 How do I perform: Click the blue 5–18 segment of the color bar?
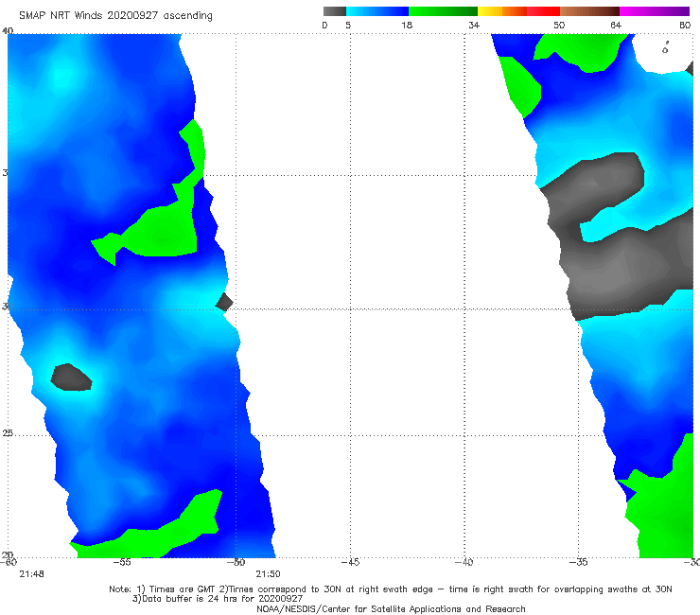(x=377, y=11)
